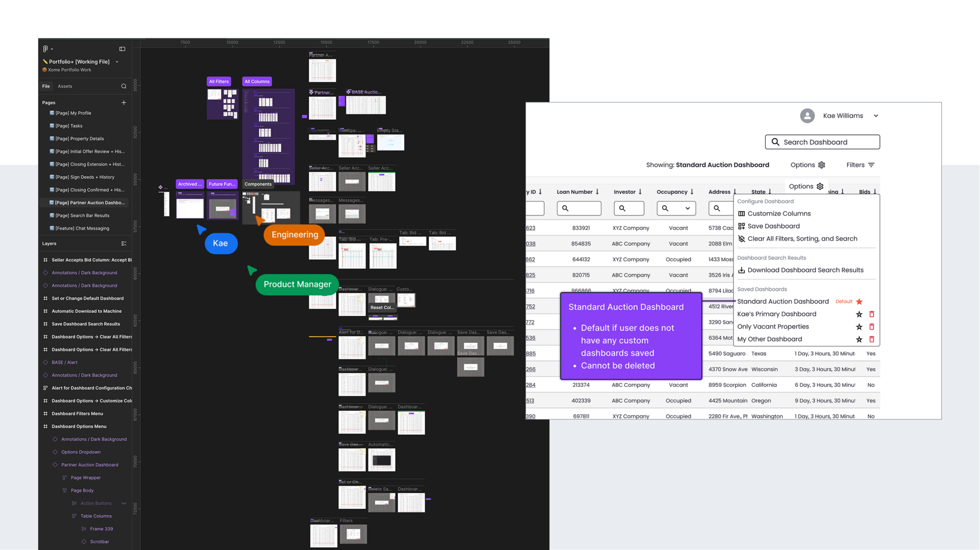The width and height of the screenshot is (980, 550).
Task: Select the Customize Columns icon in Options menu
Action: (x=741, y=214)
